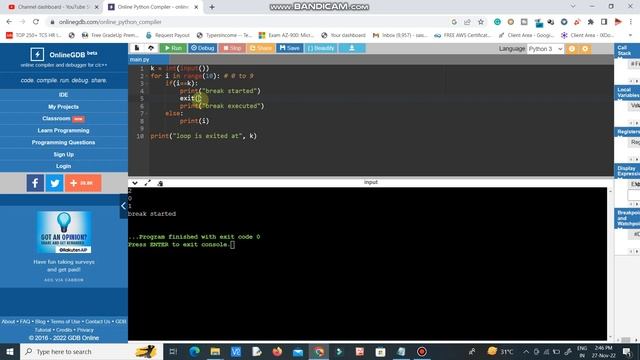Collapse console using down chevron icon

135,183
